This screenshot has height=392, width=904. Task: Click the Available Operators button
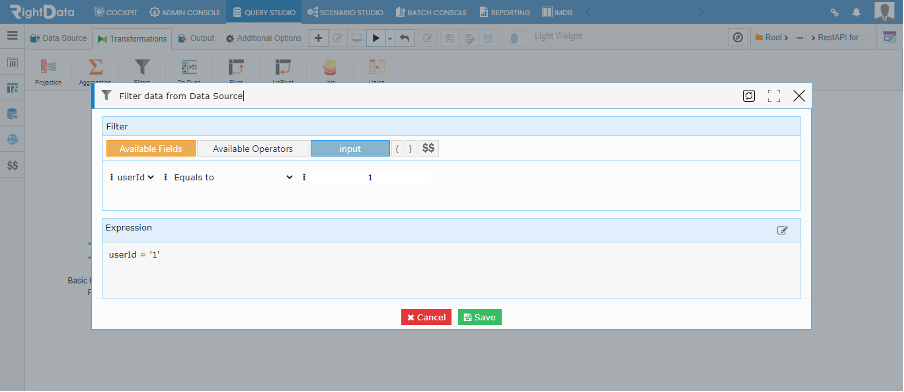click(x=253, y=149)
